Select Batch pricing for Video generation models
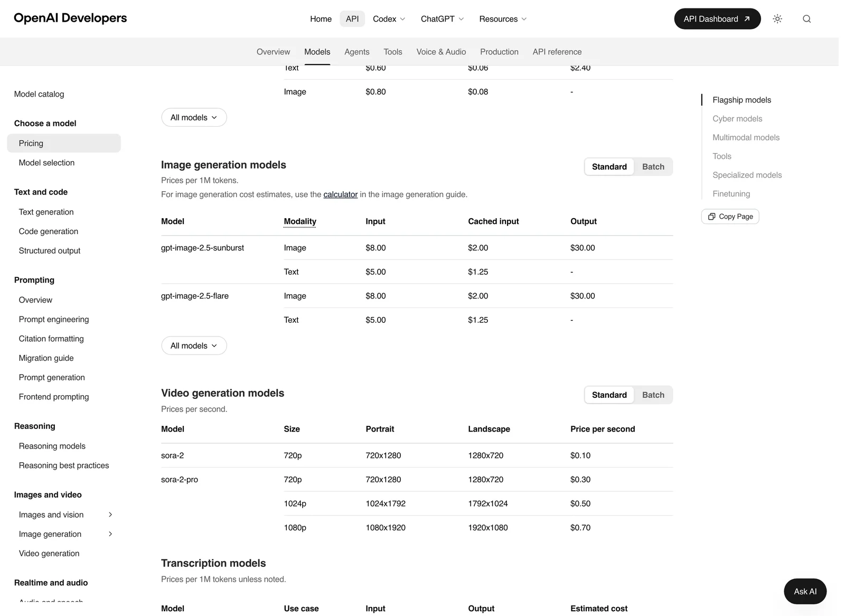Viewport: 845px width, 616px height. pos(653,395)
